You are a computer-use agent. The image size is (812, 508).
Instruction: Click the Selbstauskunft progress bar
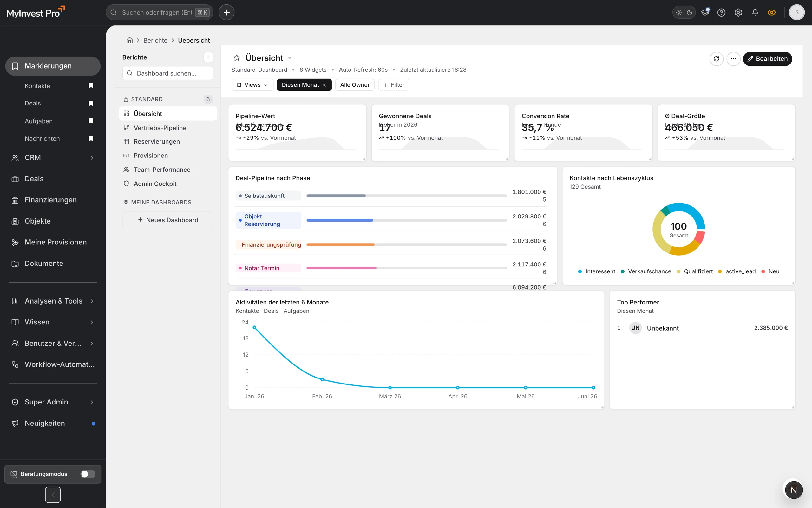(x=406, y=196)
